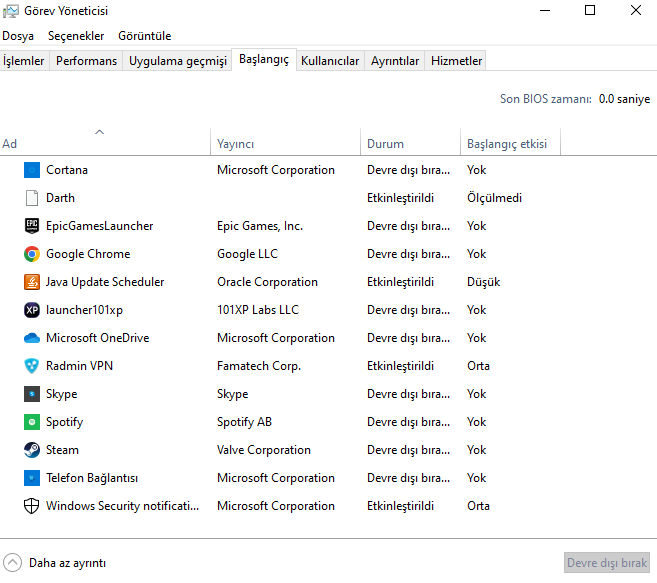Image resolution: width=657 pixels, height=583 pixels.
Task: Select the Cortana row name
Action: tap(67, 170)
